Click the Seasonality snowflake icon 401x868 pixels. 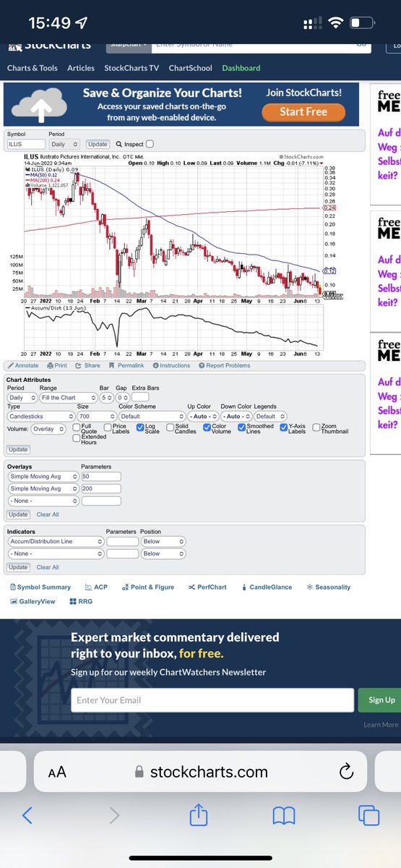[x=310, y=587]
